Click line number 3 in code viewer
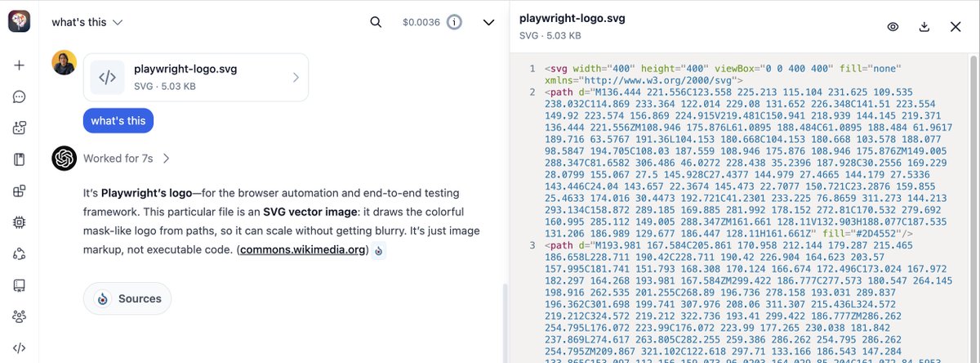Image resolution: width=980 pixels, height=363 pixels. click(x=532, y=245)
